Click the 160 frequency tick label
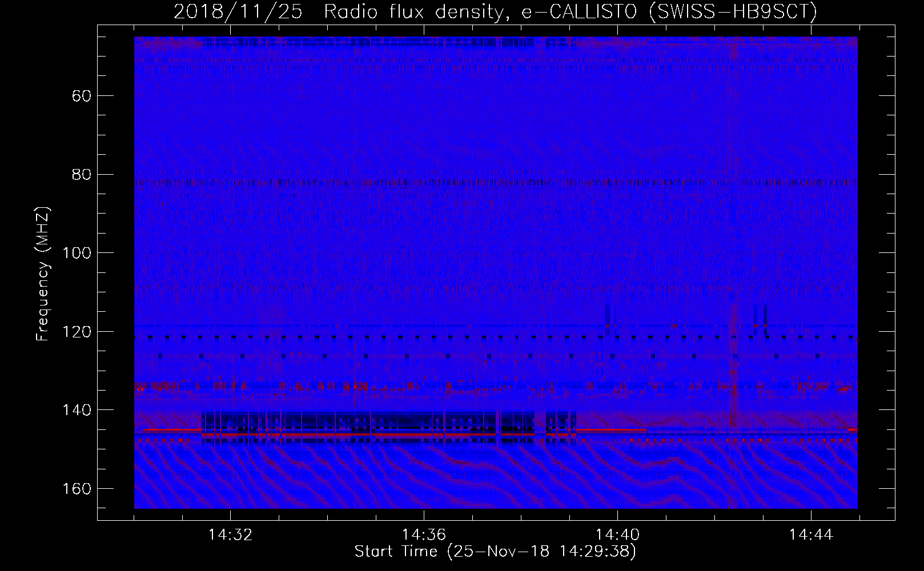This screenshot has width=924, height=571. coord(77,489)
